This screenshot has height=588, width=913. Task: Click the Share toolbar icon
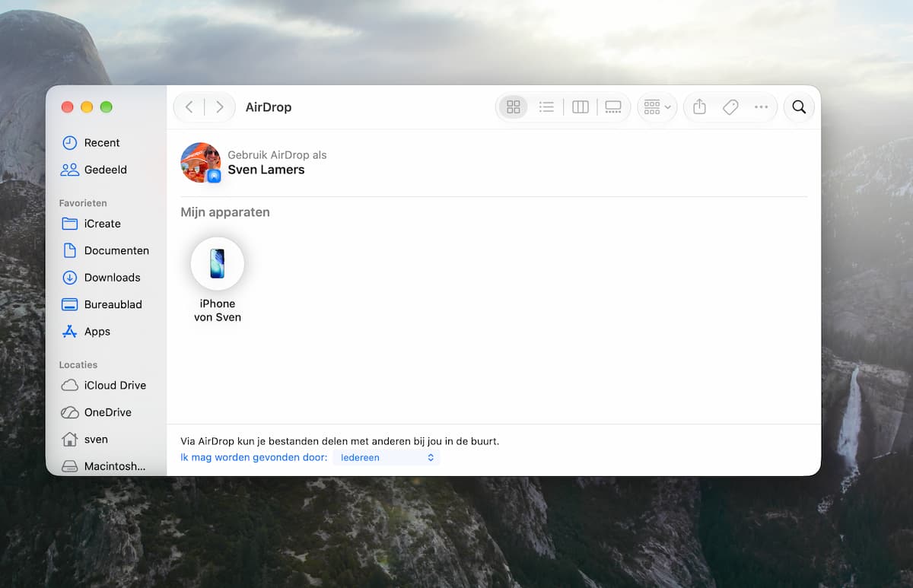tap(699, 107)
